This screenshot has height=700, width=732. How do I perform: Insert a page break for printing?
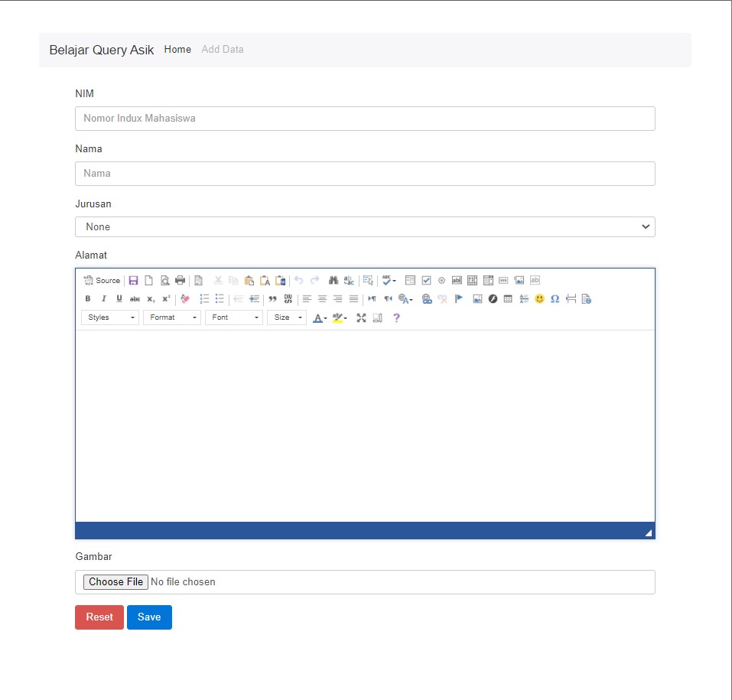pos(571,299)
